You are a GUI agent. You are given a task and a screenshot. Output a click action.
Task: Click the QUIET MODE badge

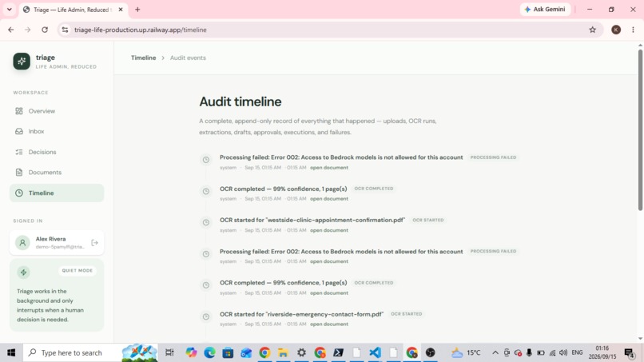78,270
